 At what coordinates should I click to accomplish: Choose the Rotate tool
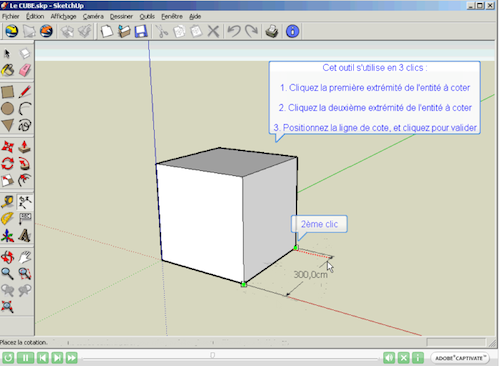(x=7, y=164)
